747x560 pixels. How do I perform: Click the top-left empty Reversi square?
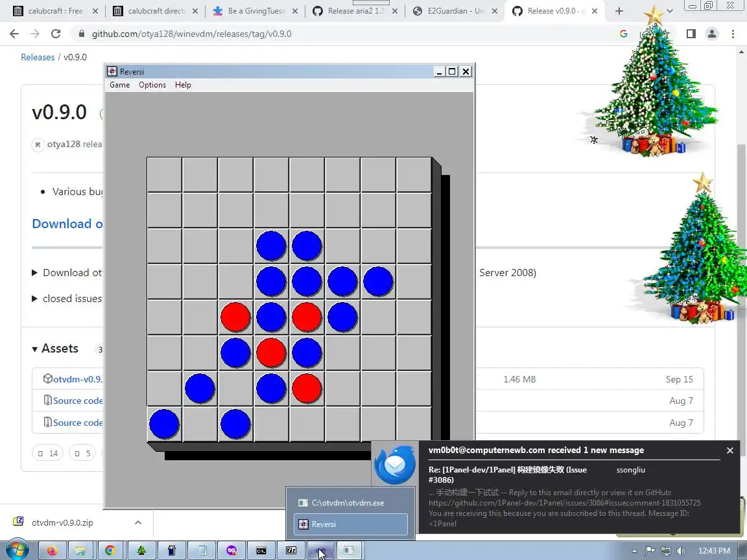164,175
